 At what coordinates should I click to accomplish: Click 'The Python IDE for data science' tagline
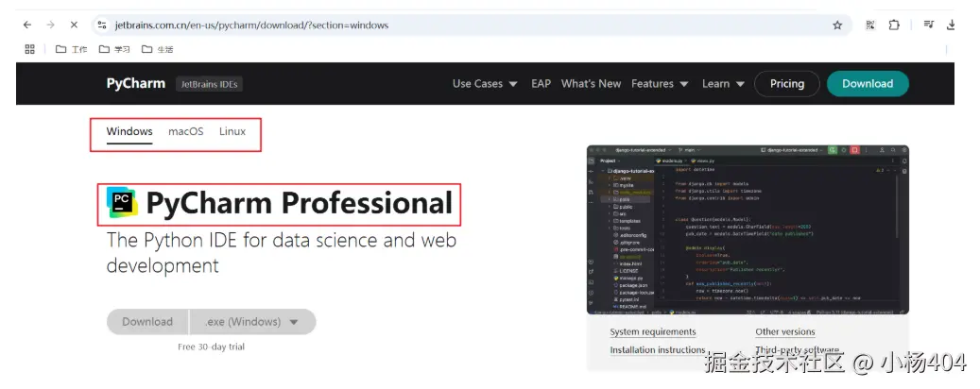(x=282, y=253)
